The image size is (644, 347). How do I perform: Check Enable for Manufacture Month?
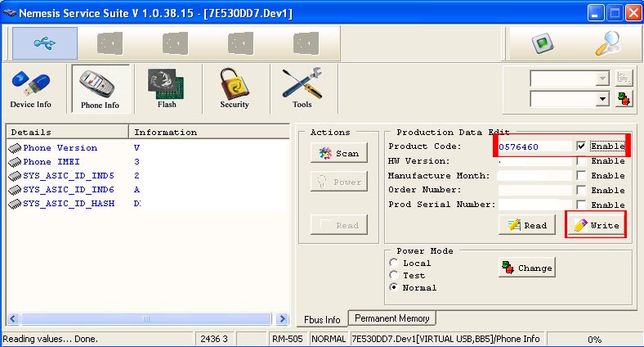point(581,176)
